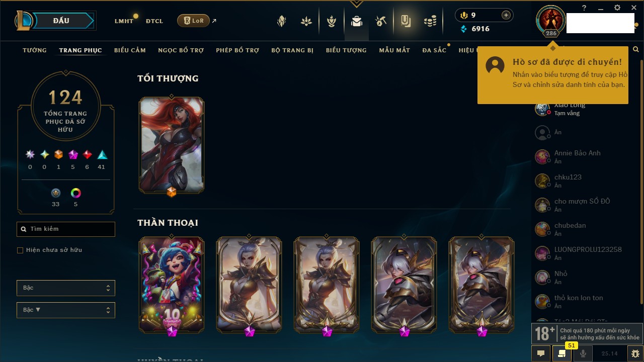Open the LoR link button
644x362 pixels.
pyautogui.click(x=194, y=21)
